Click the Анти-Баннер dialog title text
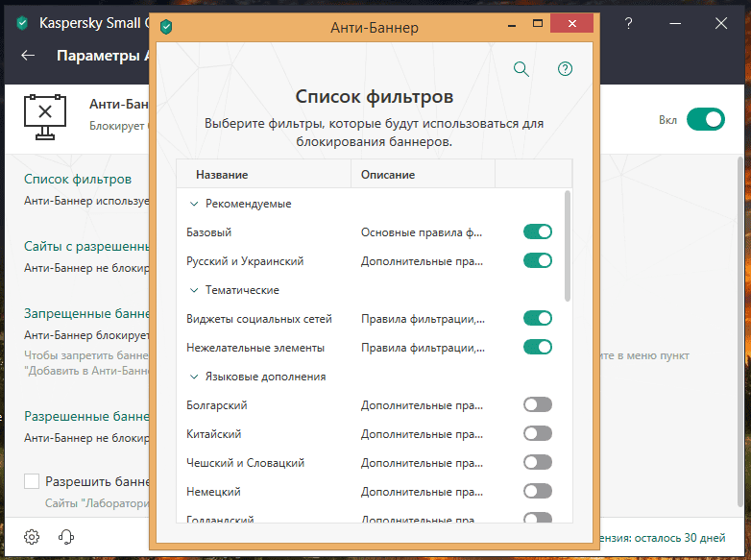 tap(375, 28)
